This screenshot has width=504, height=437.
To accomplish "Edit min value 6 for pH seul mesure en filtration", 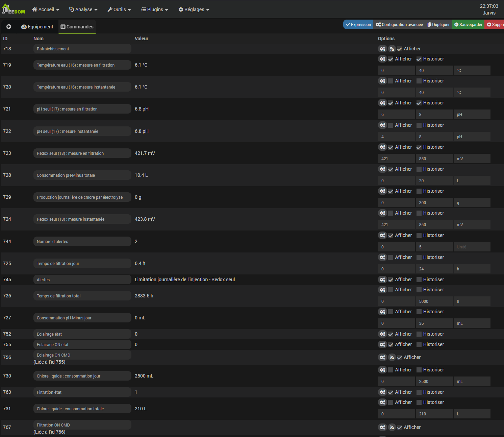I will point(396,114).
